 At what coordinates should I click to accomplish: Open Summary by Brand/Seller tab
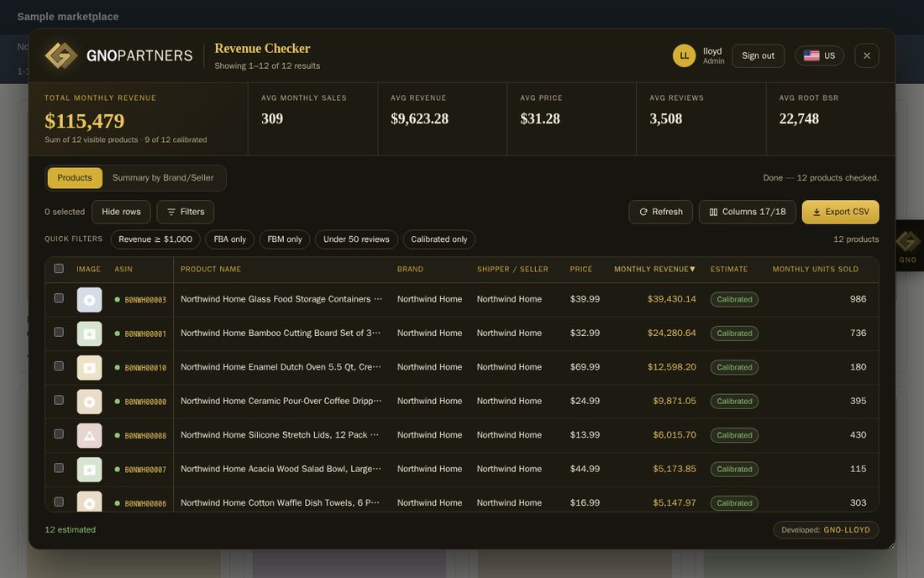click(163, 177)
